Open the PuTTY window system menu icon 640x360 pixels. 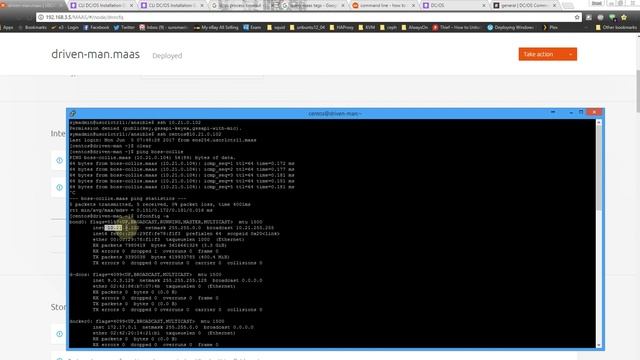[x=73, y=113]
